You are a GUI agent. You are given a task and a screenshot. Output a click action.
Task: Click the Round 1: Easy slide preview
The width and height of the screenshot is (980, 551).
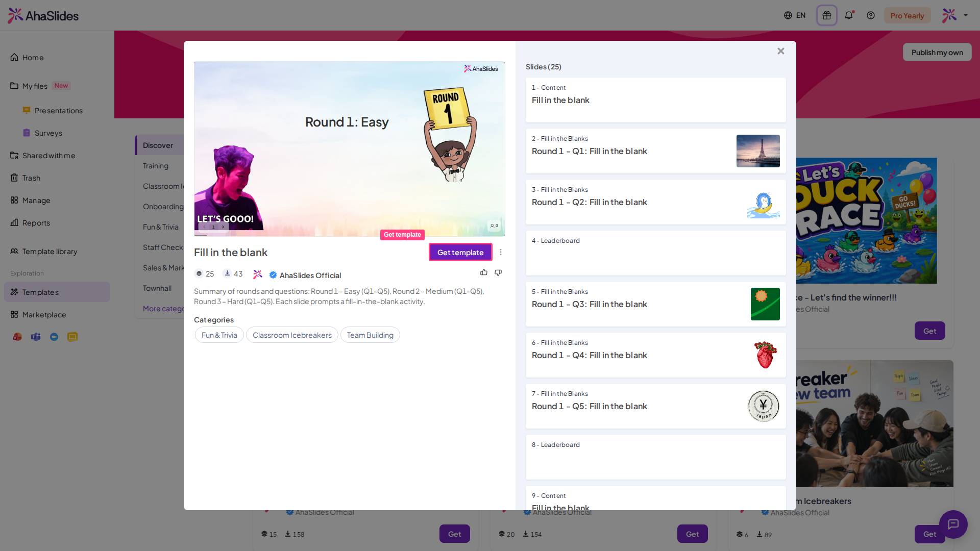350,149
